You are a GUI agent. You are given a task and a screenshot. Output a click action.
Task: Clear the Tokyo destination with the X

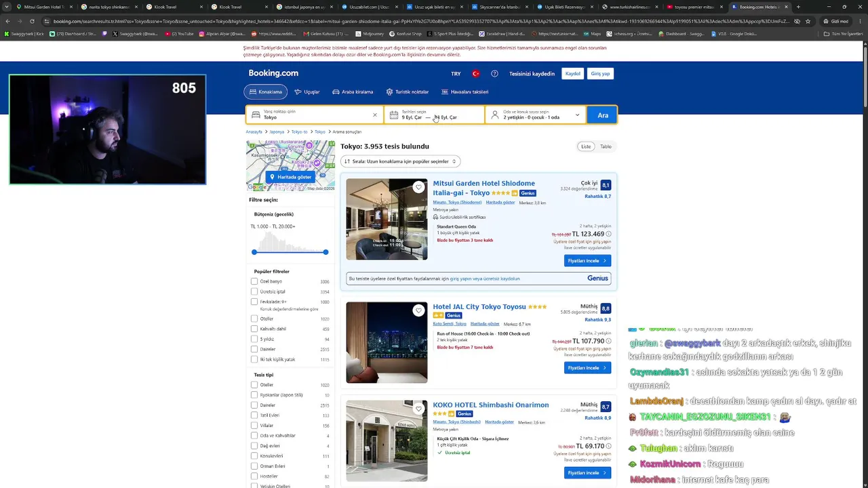click(375, 115)
